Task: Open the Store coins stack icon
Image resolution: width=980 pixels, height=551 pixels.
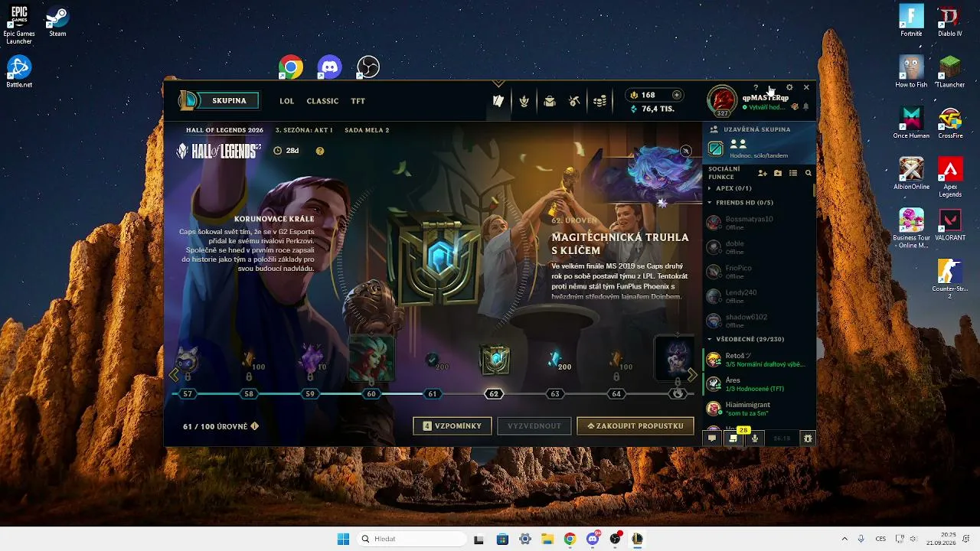Action: (x=600, y=101)
